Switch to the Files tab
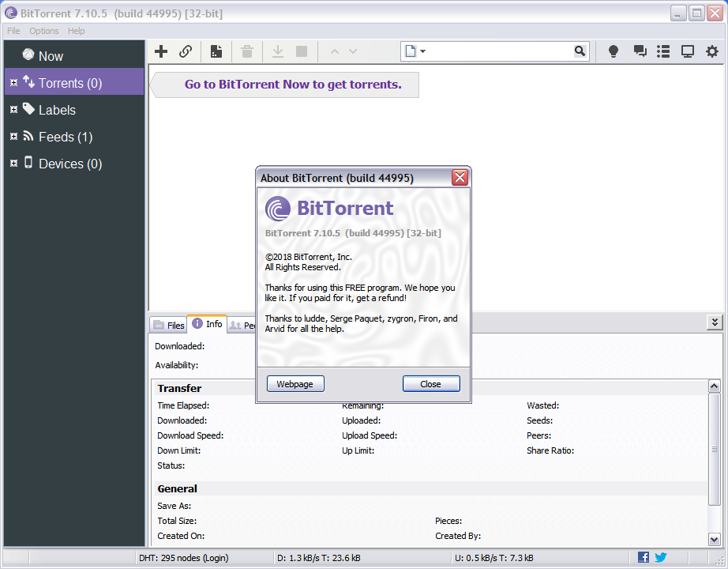This screenshot has width=728, height=569. pyautogui.click(x=168, y=325)
